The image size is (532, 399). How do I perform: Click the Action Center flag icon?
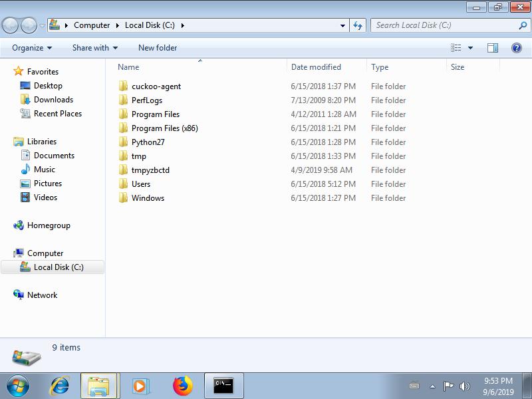[448, 386]
